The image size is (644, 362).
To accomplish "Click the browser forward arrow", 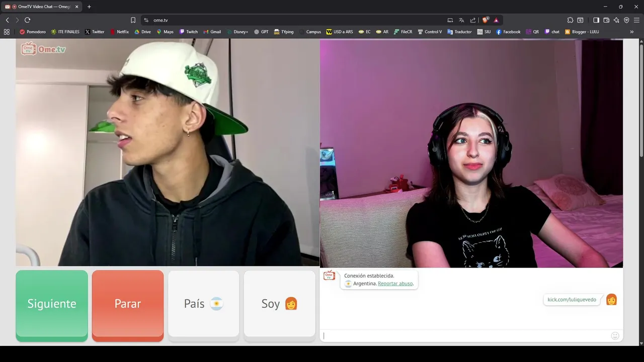I will (x=17, y=20).
